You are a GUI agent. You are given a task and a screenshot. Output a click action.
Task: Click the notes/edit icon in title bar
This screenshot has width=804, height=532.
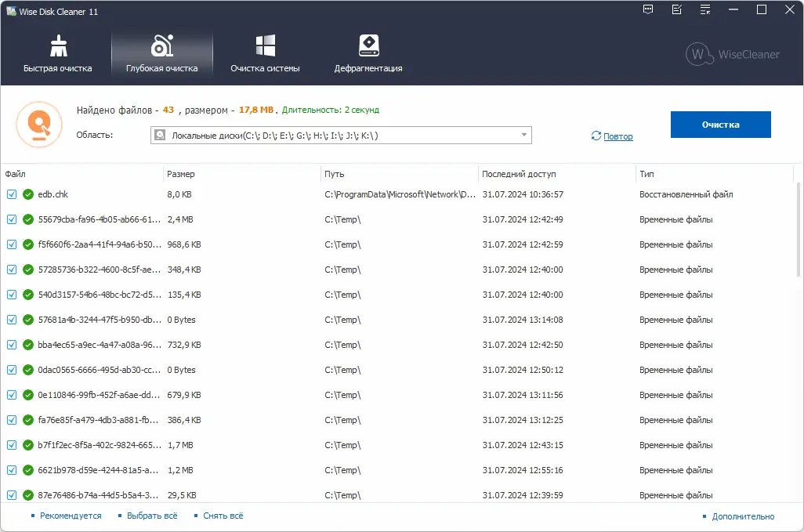[x=677, y=9]
